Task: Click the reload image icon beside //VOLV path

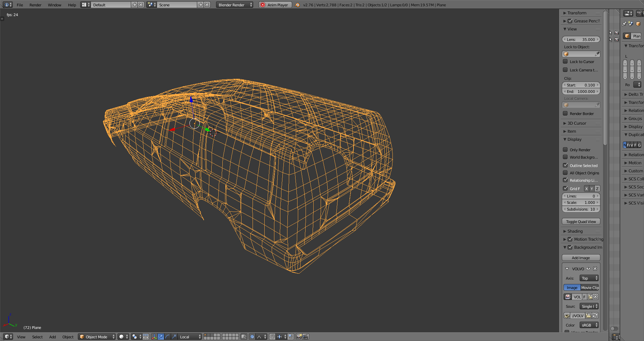Action: point(595,316)
